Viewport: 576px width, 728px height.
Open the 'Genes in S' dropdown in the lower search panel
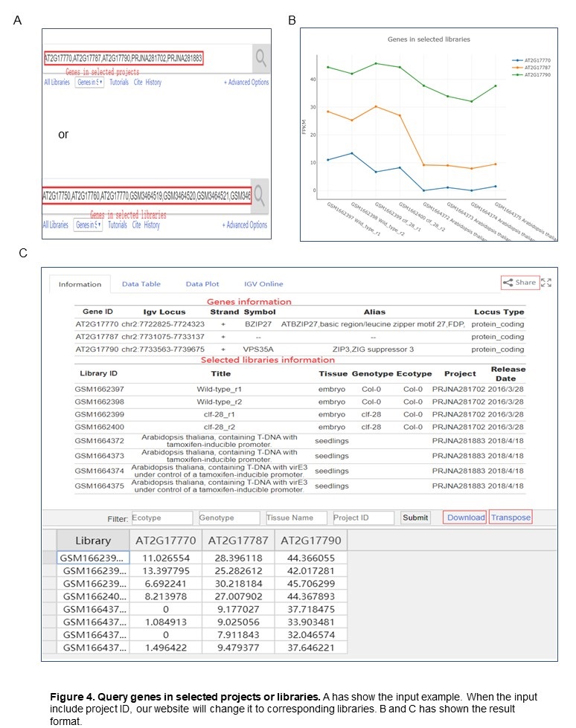pyautogui.click(x=89, y=225)
